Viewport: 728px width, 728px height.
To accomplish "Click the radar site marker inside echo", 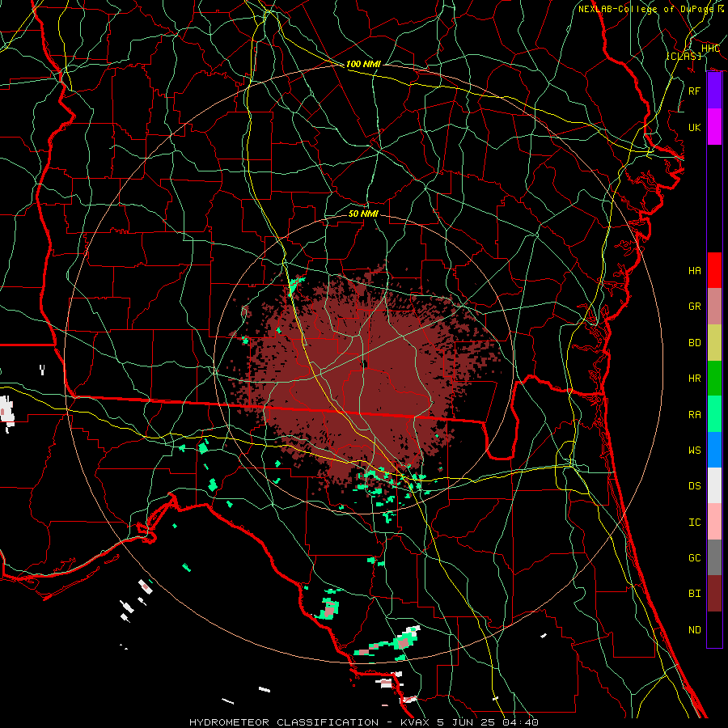I will (365, 364).
